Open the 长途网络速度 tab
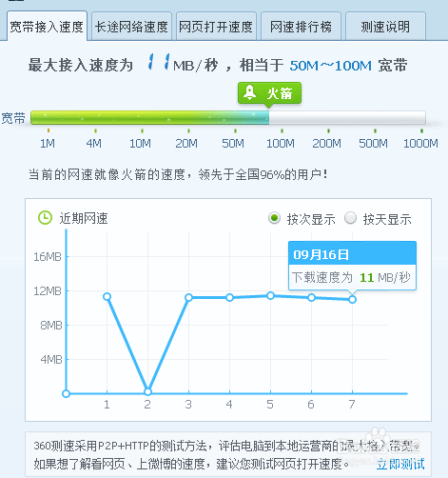Image resolution: width=448 pixels, height=478 pixels. [x=131, y=27]
